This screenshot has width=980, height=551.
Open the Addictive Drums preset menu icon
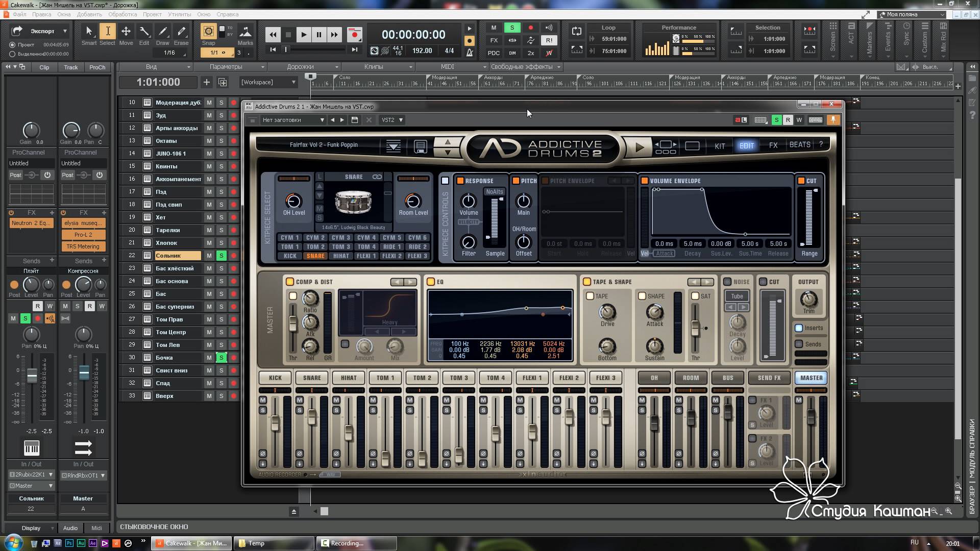click(x=393, y=147)
